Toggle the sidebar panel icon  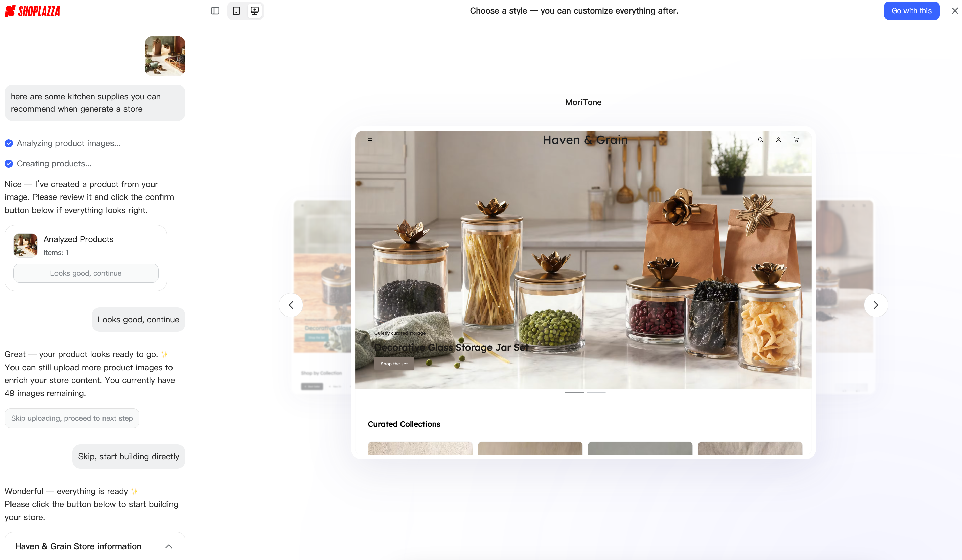(x=215, y=11)
